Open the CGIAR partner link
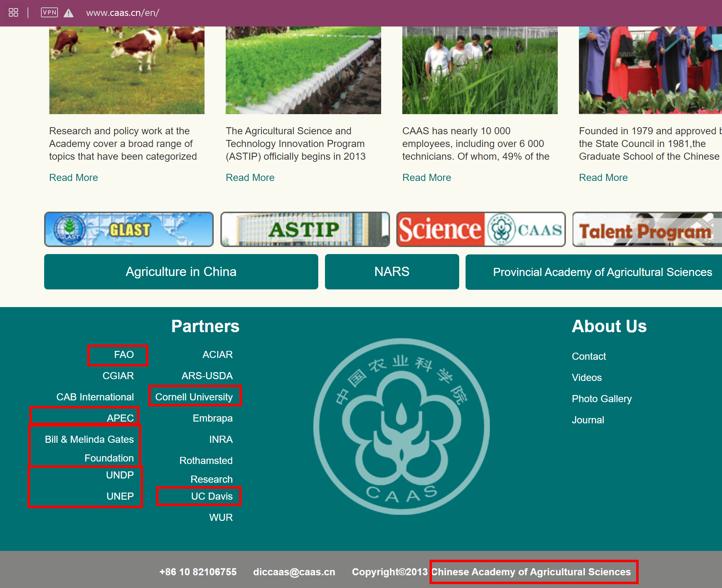The height and width of the screenshot is (588, 722). (118, 376)
